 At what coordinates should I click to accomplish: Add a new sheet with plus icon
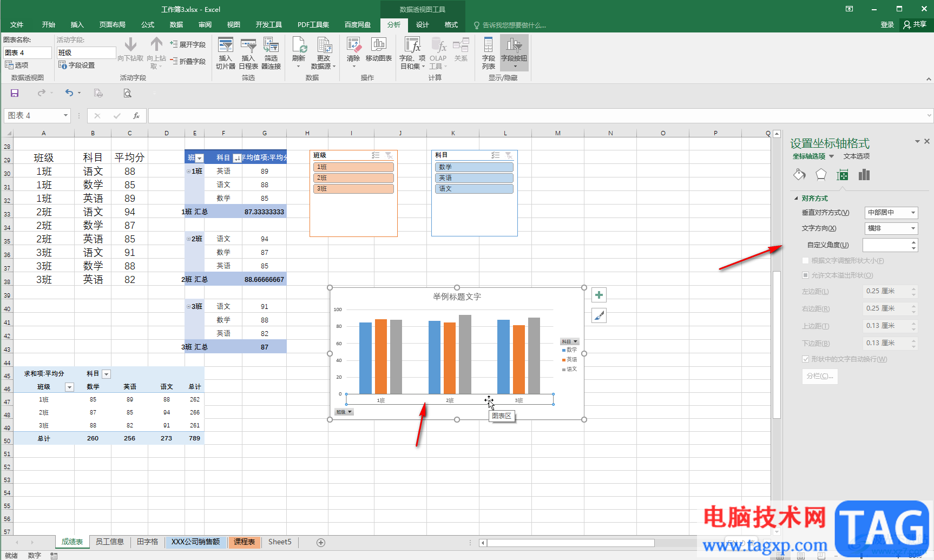coord(321,542)
